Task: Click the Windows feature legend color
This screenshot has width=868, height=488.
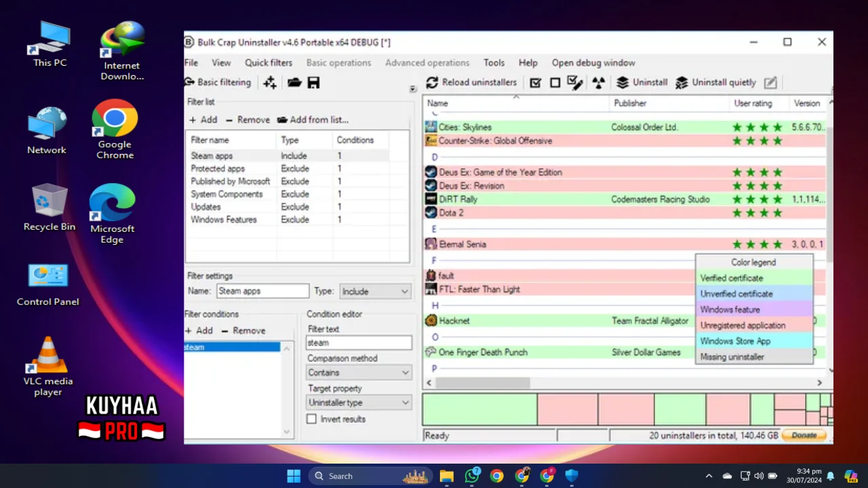Action: [x=754, y=310]
